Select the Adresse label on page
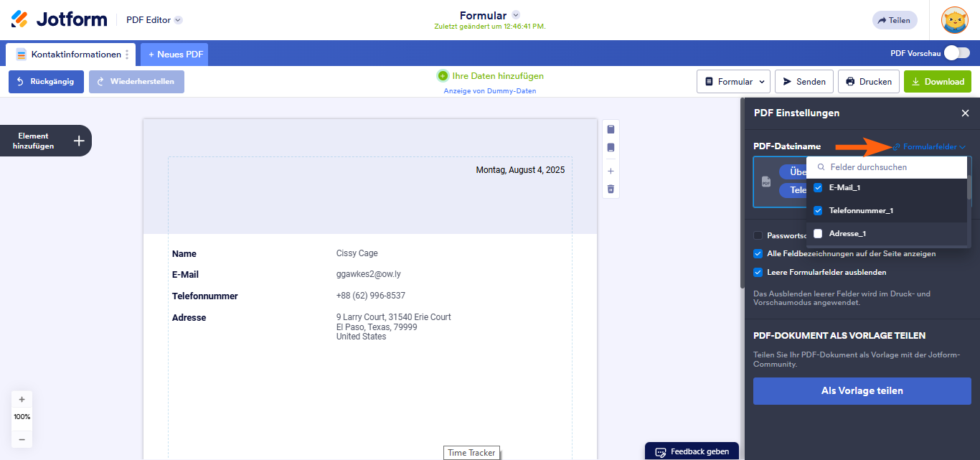Image resolution: width=980 pixels, height=460 pixels. point(189,318)
